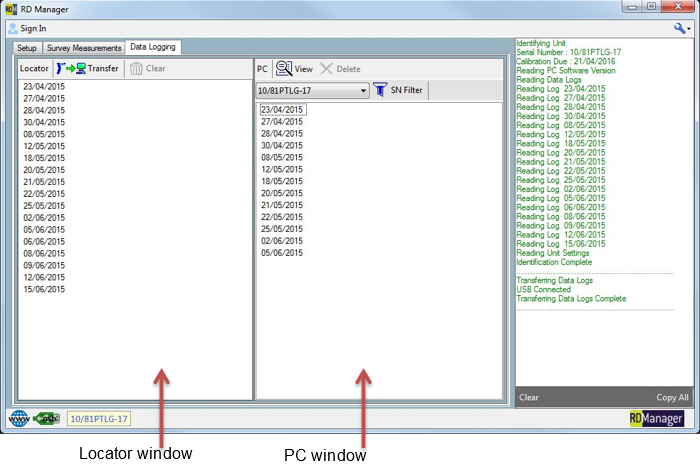Select 23/04/2015 in the PC list
Image resolution: width=700 pixels, height=468 pixels.
[282, 110]
